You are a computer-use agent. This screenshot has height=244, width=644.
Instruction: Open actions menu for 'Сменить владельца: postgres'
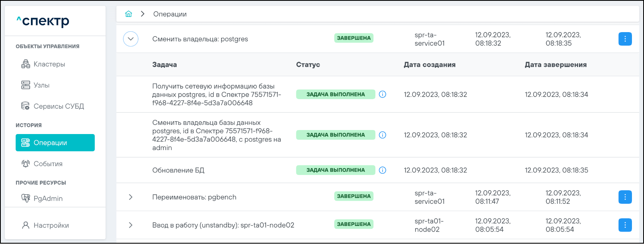pyautogui.click(x=625, y=39)
